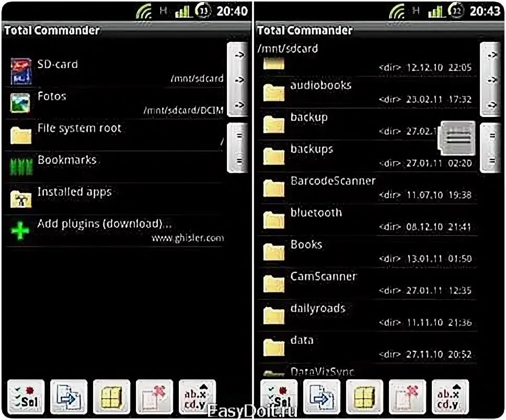Open the bluetooth folder icon
506x420 pixels.
(274, 220)
